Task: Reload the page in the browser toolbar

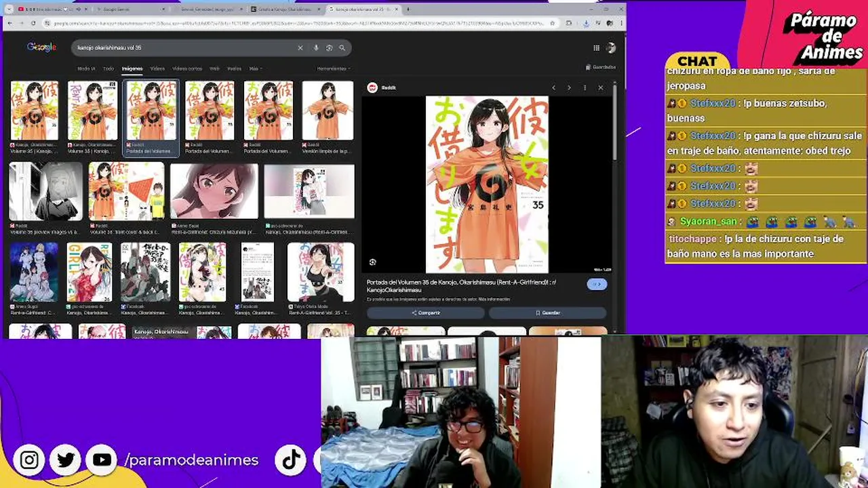Action: coord(33,23)
